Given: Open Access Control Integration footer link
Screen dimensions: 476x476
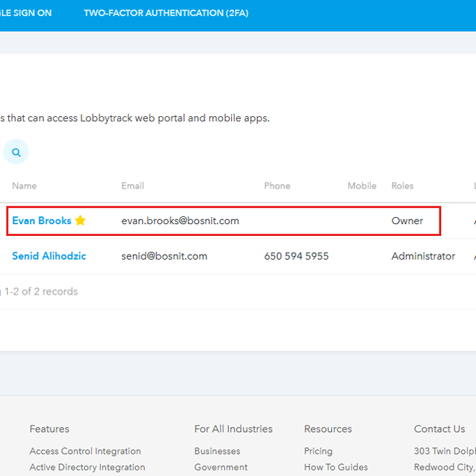Looking at the screenshot, I should (x=85, y=451).
